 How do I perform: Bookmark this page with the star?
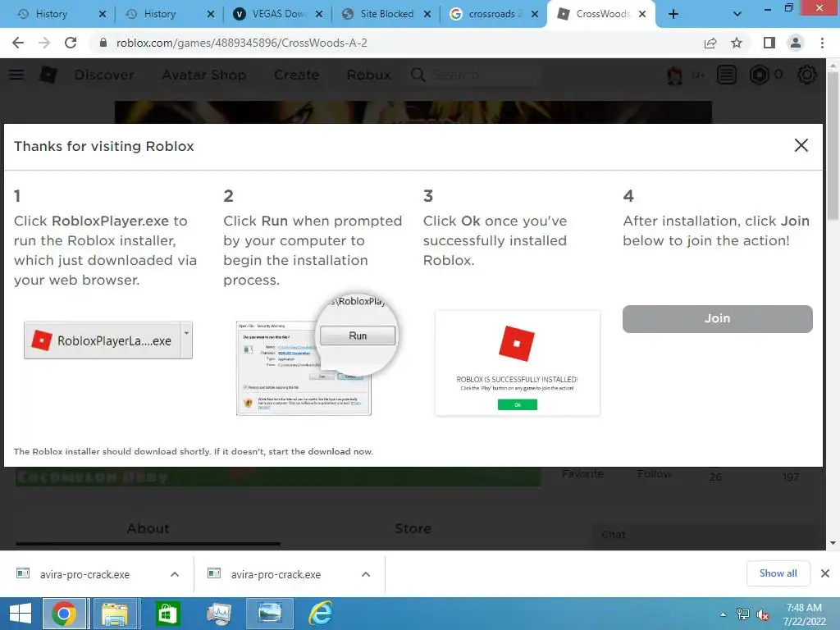[x=737, y=43]
